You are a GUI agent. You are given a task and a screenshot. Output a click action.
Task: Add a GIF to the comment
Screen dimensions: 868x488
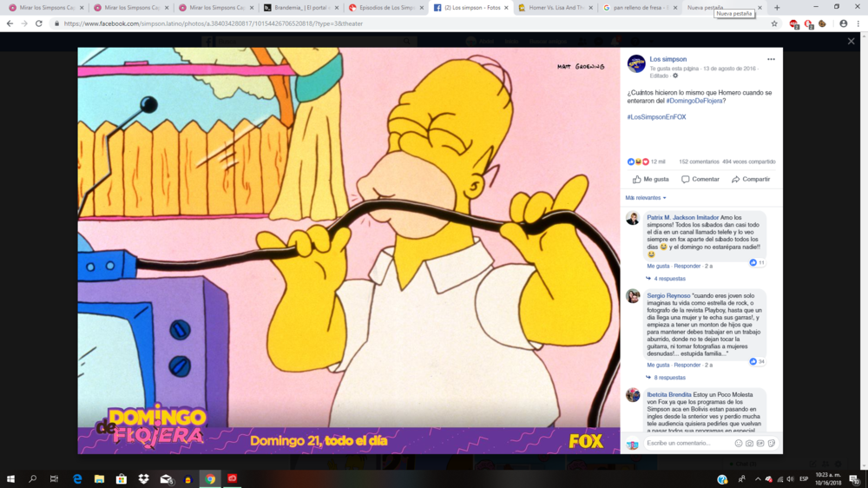pos(760,443)
